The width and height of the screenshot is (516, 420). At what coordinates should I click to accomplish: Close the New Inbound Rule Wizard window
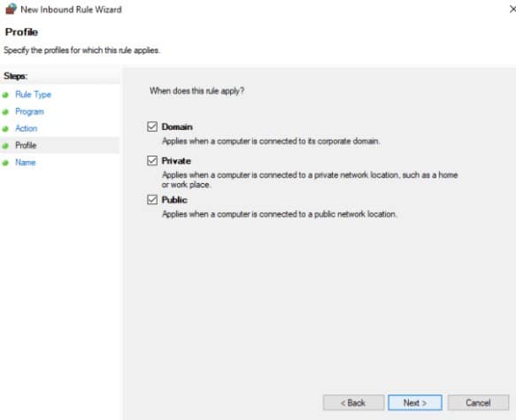pyautogui.click(x=512, y=9)
